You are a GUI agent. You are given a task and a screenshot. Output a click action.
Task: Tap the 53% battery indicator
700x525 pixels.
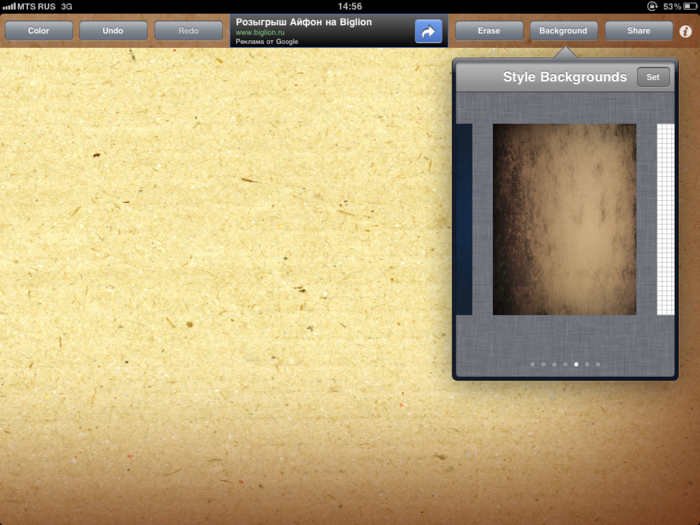680,6
